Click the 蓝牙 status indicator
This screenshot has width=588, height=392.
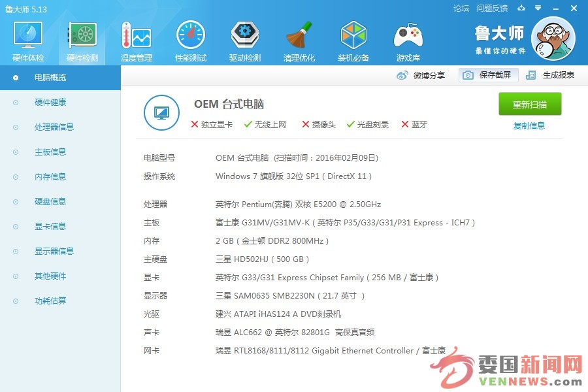pyautogui.click(x=414, y=125)
